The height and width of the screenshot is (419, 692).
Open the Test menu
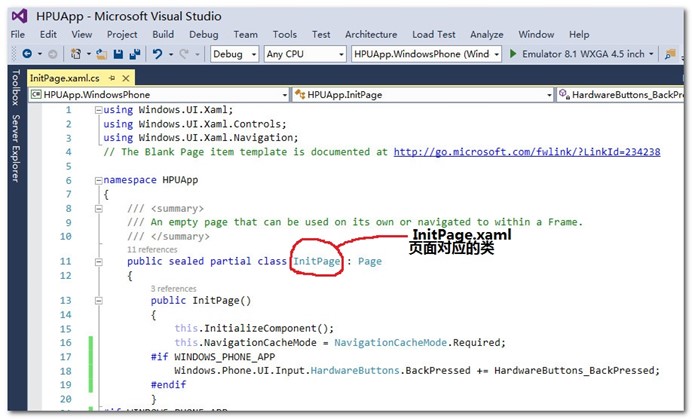(x=321, y=34)
